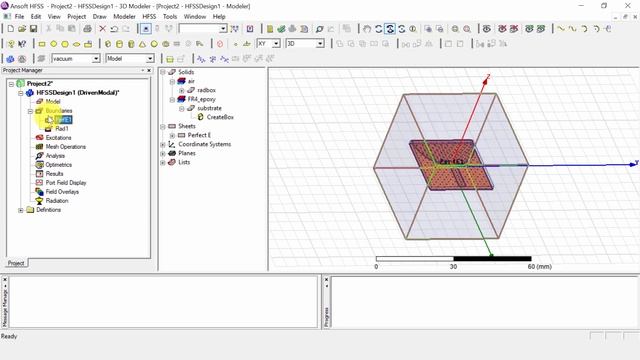Viewport: 640px width, 360px height.
Task: Select the Field Overlays tree item
Action: click(62, 192)
